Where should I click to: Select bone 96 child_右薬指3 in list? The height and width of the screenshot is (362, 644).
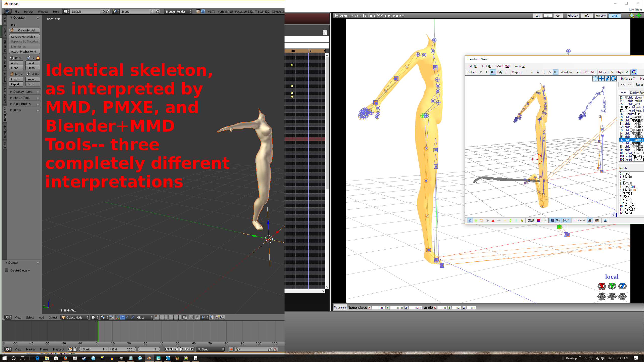[x=631, y=140]
